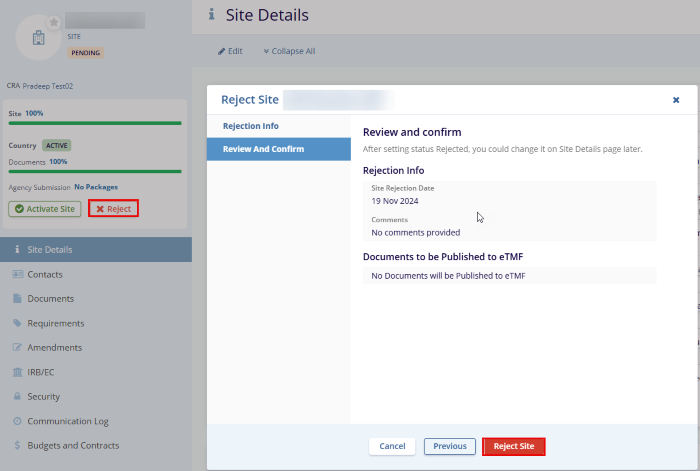The width and height of the screenshot is (700, 471).
Task: Click the Edit pencil toolbar item
Action: (230, 51)
